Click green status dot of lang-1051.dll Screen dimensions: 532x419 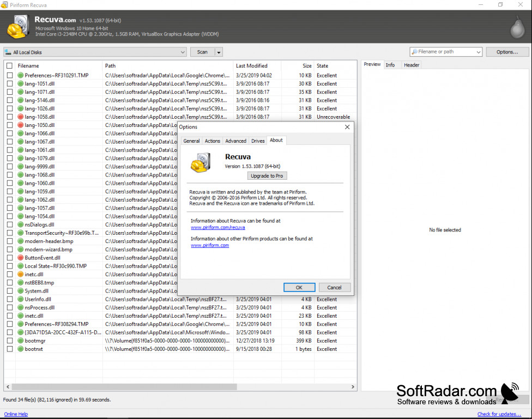(x=20, y=83)
